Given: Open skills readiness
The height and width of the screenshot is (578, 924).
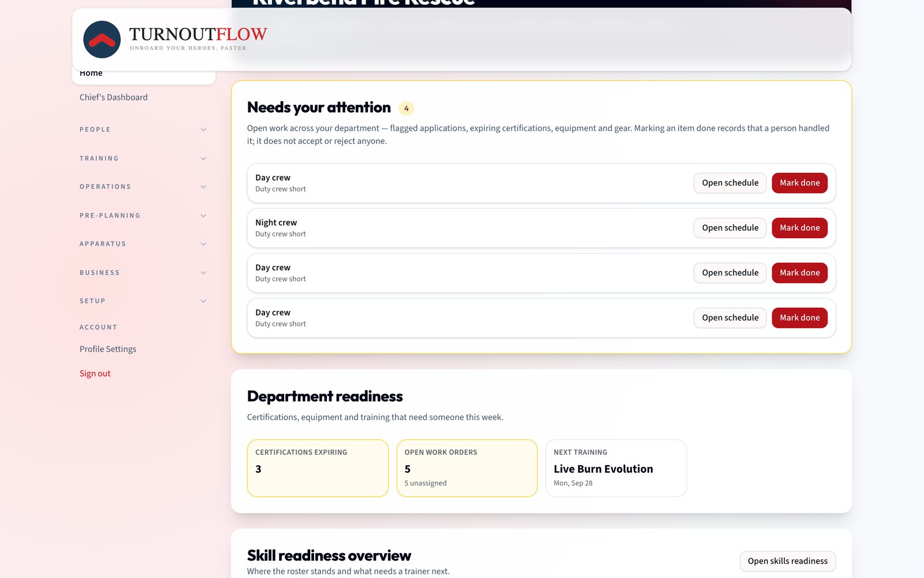Looking at the screenshot, I should click(788, 561).
